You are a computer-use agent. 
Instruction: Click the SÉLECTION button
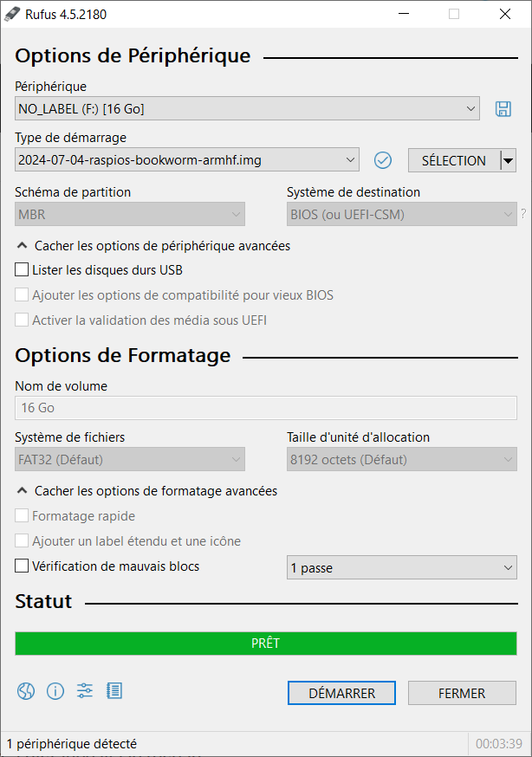pos(454,160)
